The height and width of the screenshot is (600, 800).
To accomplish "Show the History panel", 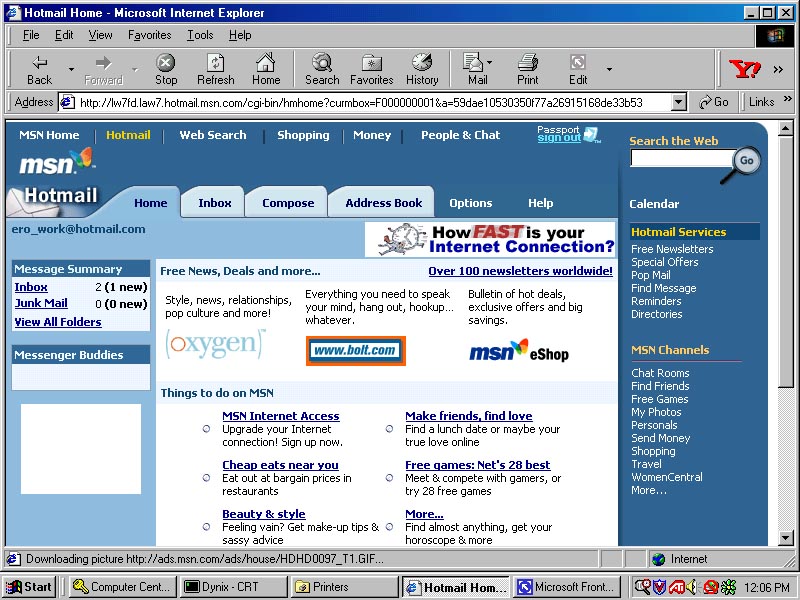I will [x=422, y=70].
